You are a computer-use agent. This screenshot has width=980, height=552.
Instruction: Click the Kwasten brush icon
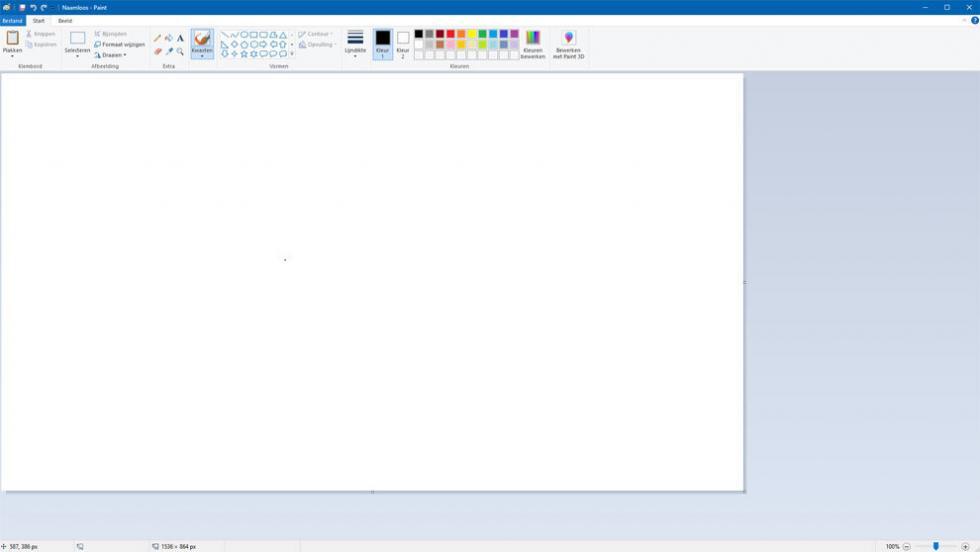pyautogui.click(x=202, y=39)
